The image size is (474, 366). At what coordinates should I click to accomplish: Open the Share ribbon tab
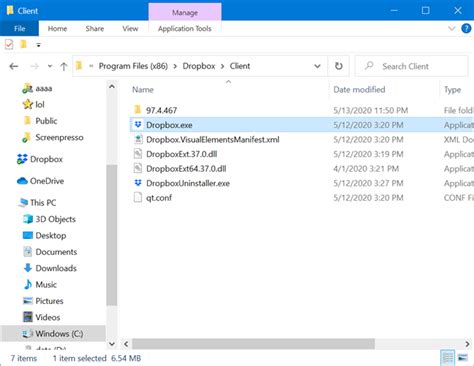[x=95, y=29]
